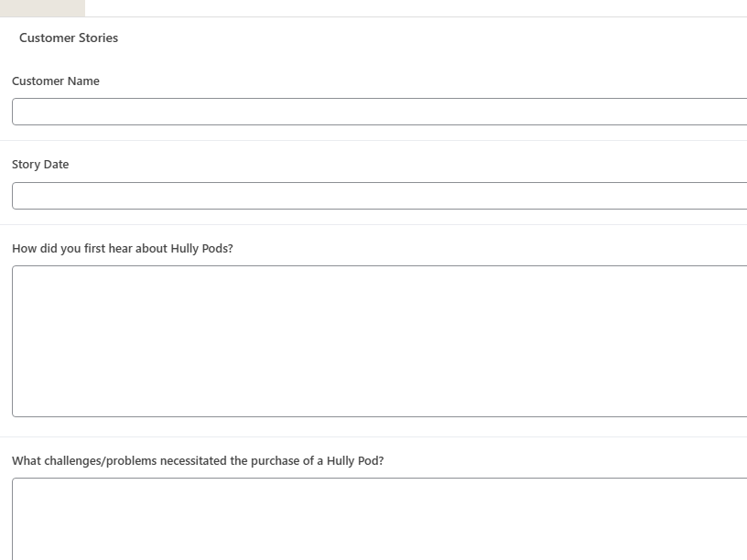Click the Customer Name field label
The width and height of the screenshot is (747, 560).
coord(56,81)
